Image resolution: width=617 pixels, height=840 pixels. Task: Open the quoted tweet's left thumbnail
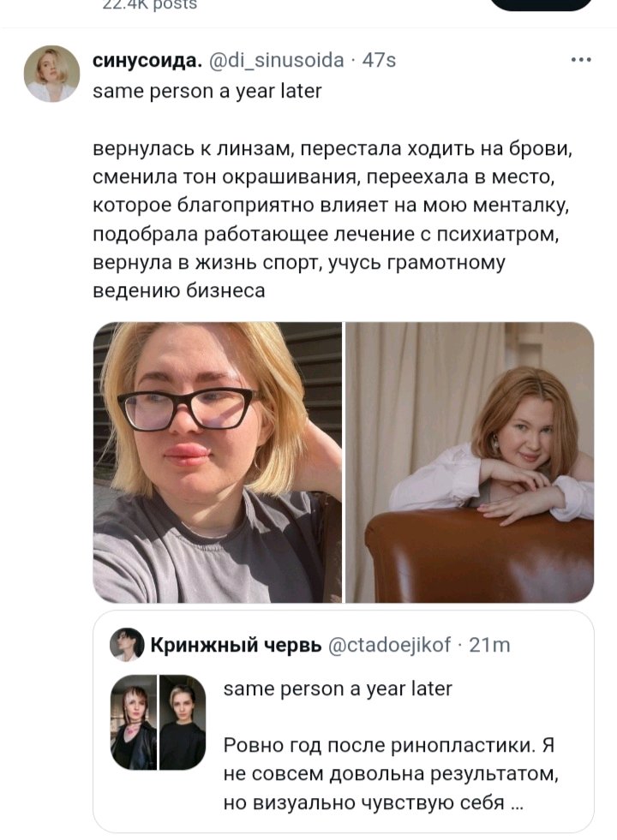pyautogui.click(x=134, y=722)
